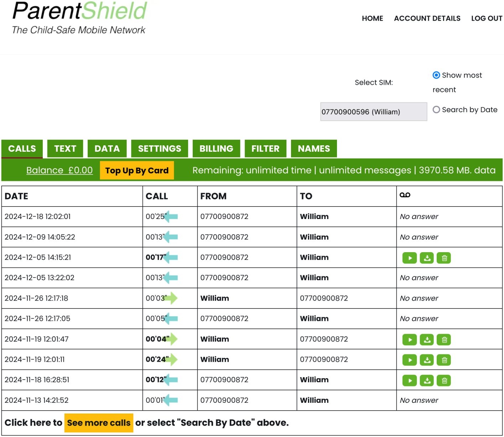Delete the voicemail from 2024-11-19 12:01:11
Screen dimensions: 504x437
(x=444, y=360)
